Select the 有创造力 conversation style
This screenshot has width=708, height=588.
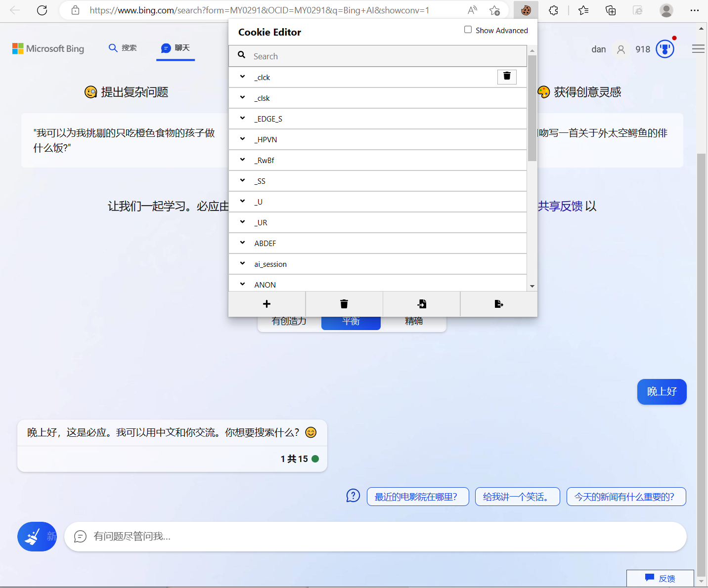pos(289,321)
